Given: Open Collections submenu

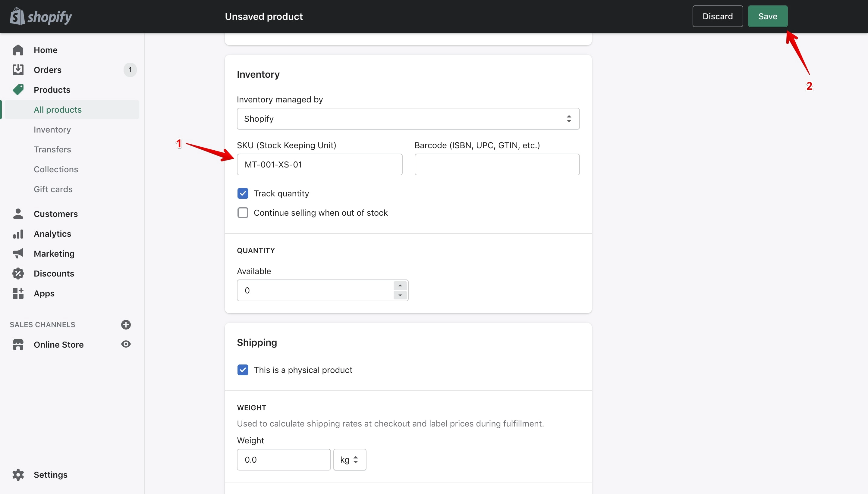Looking at the screenshot, I should point(56,169).
